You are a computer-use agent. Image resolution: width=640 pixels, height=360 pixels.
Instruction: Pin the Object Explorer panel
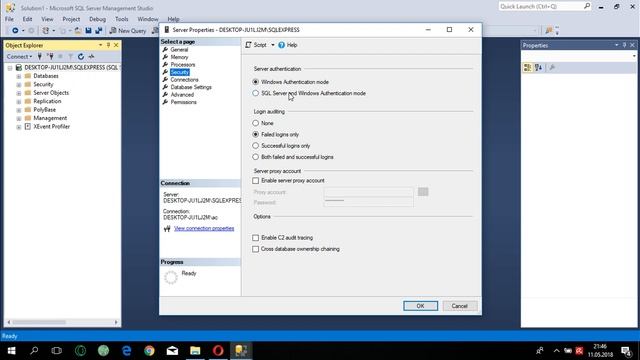(108, 45)
